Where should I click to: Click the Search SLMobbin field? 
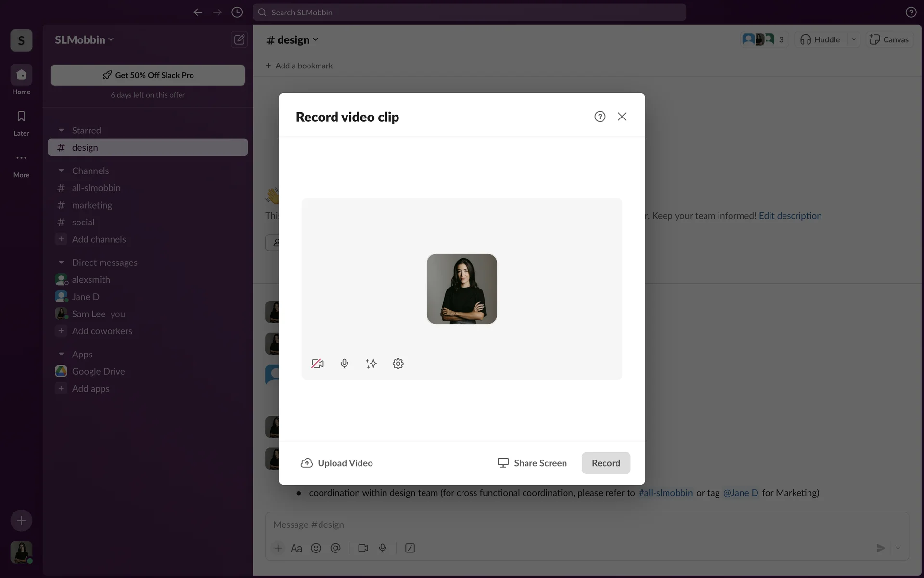coord(469,13)
